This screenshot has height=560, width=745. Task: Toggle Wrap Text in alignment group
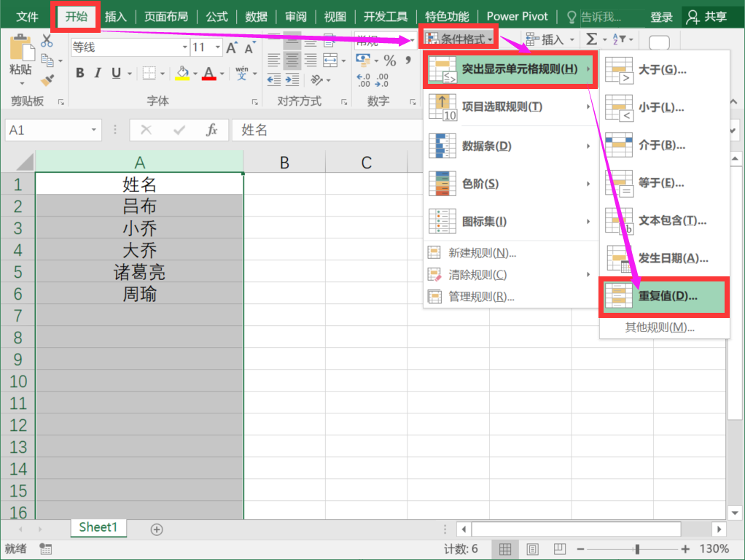[329, 40]
